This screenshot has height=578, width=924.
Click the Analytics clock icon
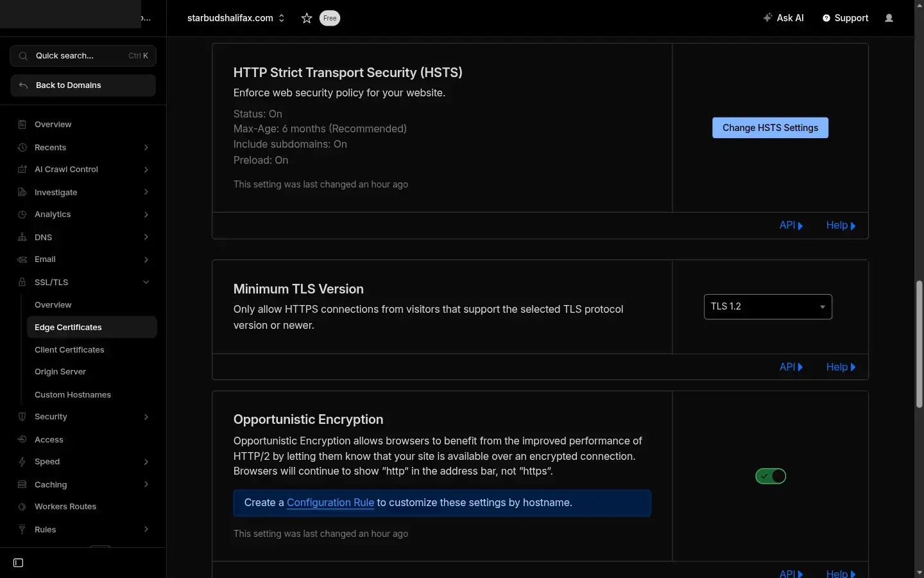21,215
